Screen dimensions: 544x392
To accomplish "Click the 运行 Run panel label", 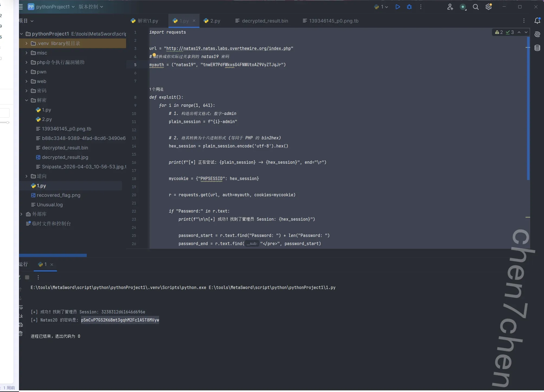I will 23,264.
